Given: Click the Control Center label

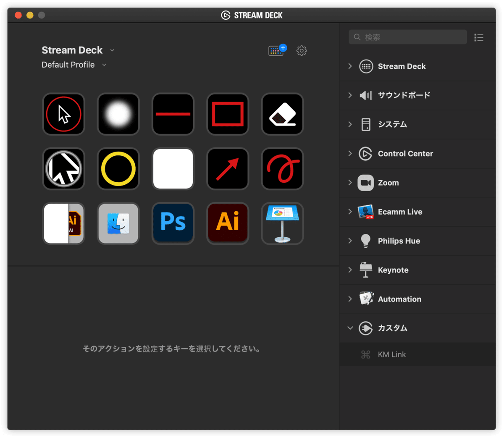Looking at the screenshot, I should point(405,154).
